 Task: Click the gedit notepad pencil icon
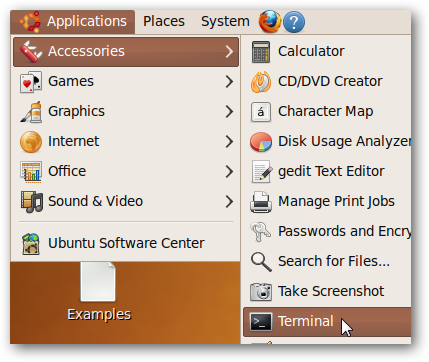tap(262, 172)
